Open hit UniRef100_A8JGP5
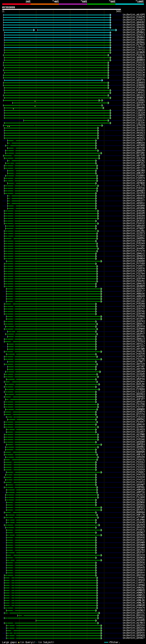The width and height of the screenshot is (146, 644). tap(133, 15)
